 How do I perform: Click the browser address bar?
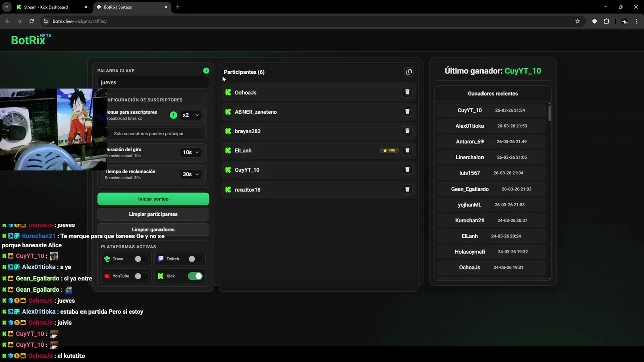click(312, 21)
